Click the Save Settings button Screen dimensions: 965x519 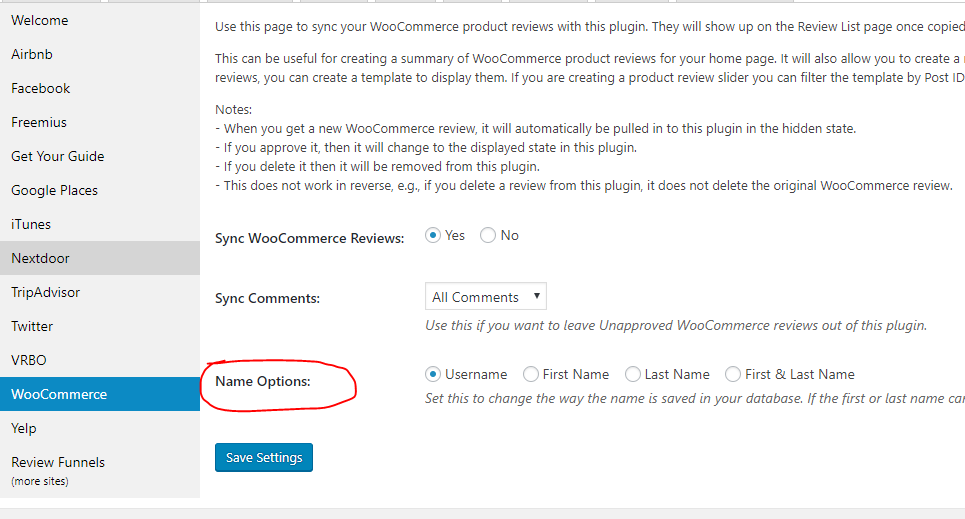(x=264, y=457)
